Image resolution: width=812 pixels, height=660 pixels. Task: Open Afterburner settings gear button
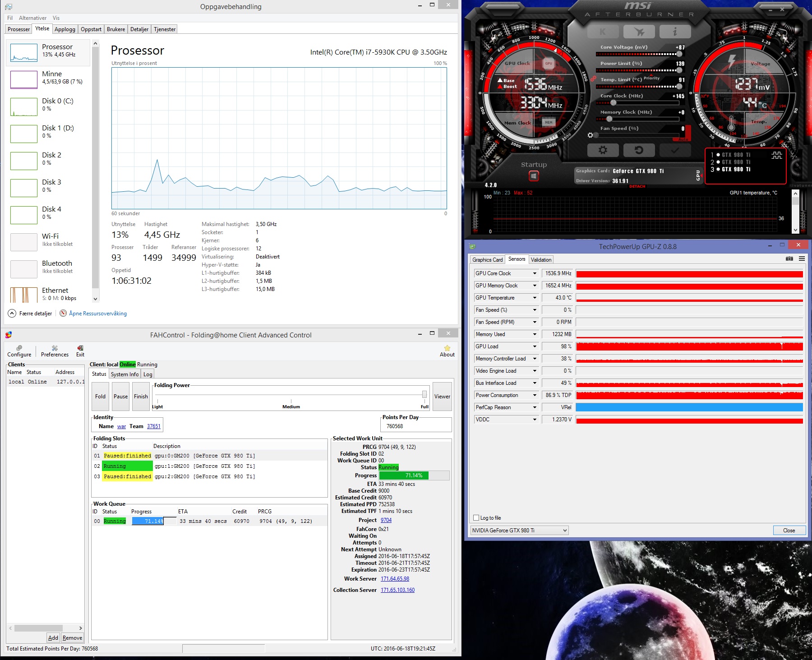coord(603,150)
